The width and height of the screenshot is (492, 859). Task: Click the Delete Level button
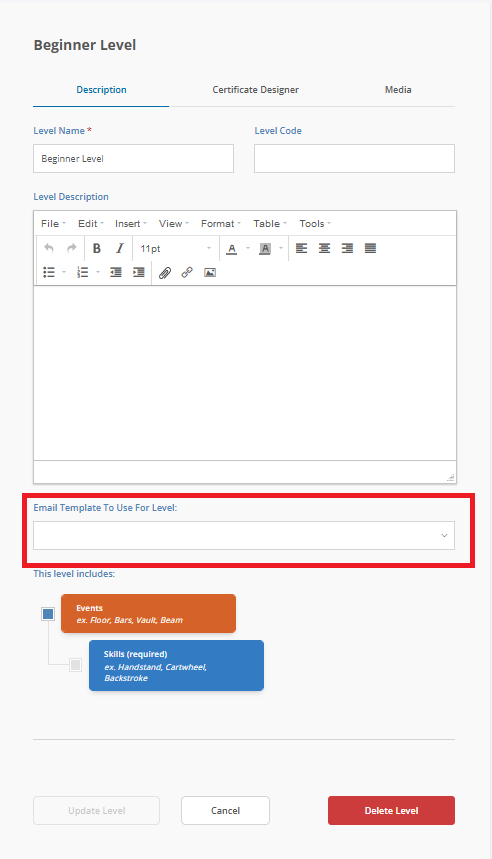pyautogui.click(x=391, y=810)
